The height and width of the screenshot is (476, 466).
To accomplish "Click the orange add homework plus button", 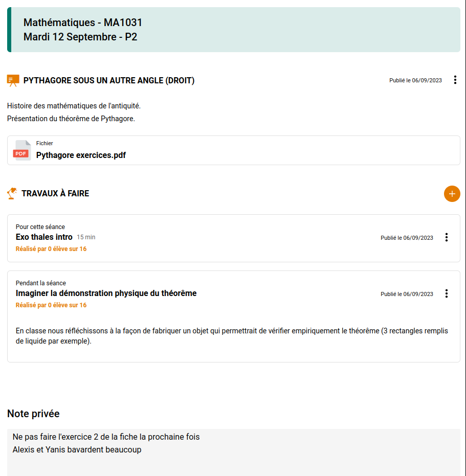I will pos(452,194).
